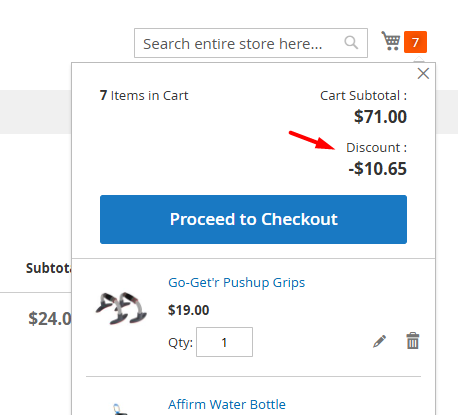Click the Cart Subtotal label
Image resolution: width=458 pixels, height=415 pixels.
click(363, 96)
